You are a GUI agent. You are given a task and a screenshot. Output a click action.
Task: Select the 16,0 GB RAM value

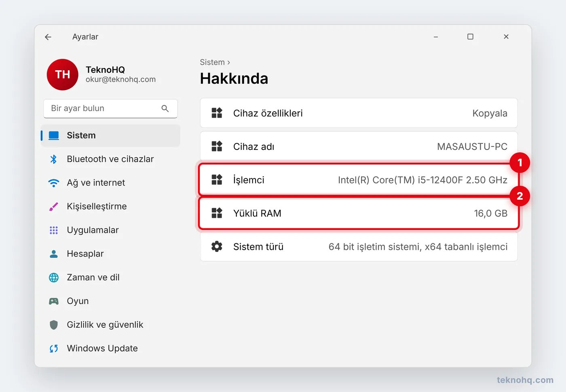tap(491, 213)
